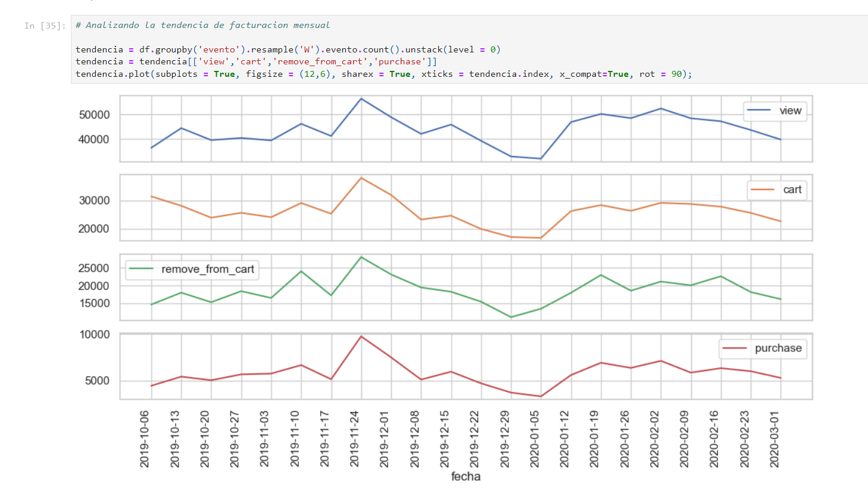Image resolution: width=868 pixels, height=492 pixels.
Task: Click the tendencia.plot subplots code line
Action: 384,74
